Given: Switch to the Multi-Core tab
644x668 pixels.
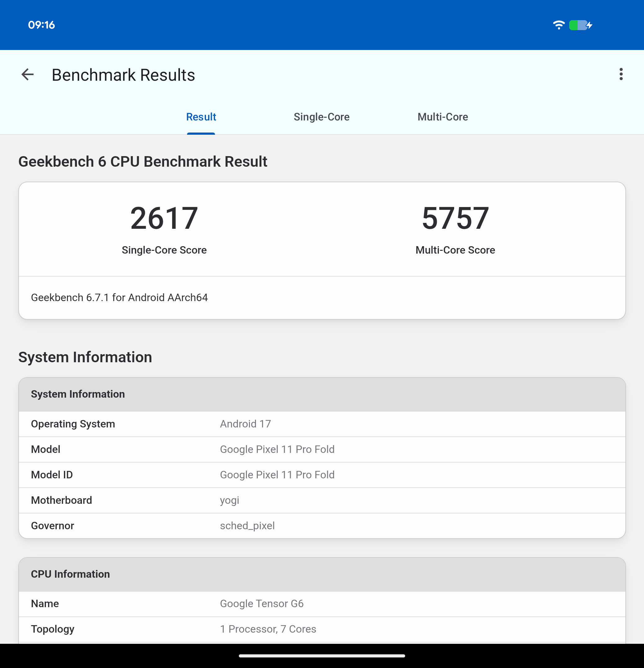Looking at the screenshot, I should click(442, 117).
